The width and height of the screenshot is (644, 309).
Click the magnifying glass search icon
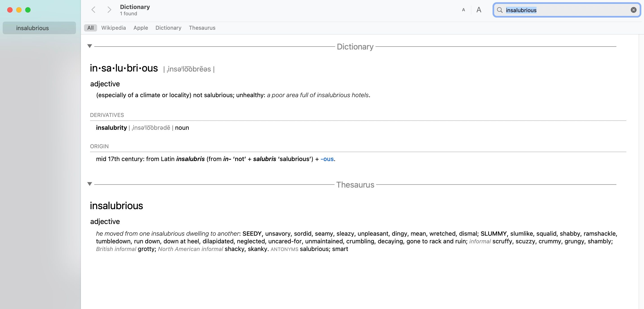point(500,10)
